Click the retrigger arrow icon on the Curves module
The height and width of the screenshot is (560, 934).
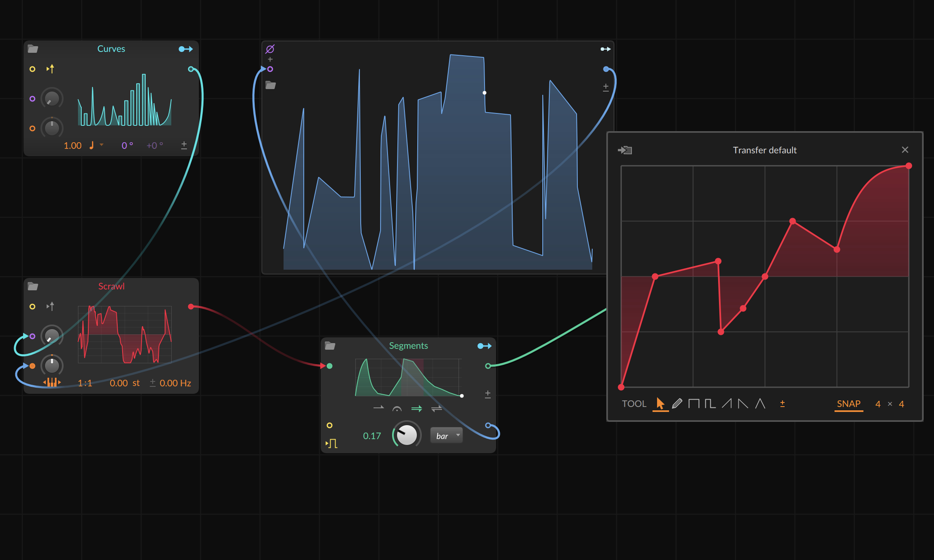click(51, 69)
